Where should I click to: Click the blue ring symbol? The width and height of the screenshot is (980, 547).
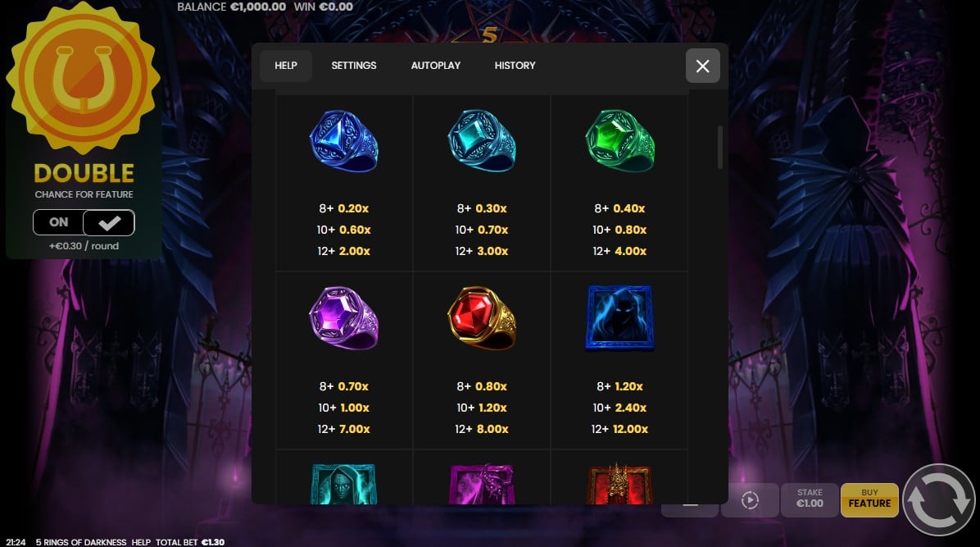click(344, 141)
